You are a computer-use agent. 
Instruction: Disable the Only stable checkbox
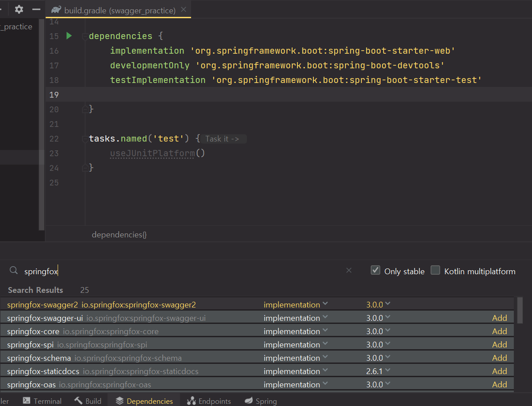click(376, 270)
